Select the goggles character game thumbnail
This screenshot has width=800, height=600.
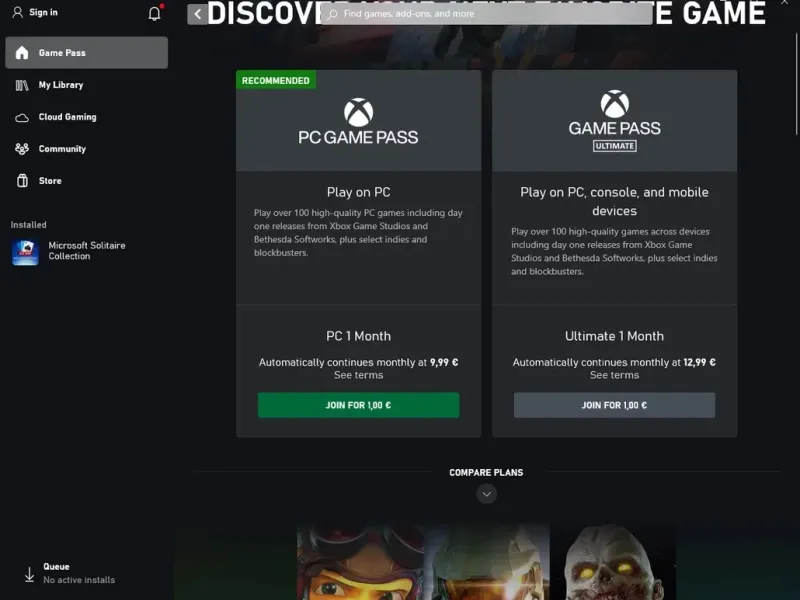coord(360,562)
